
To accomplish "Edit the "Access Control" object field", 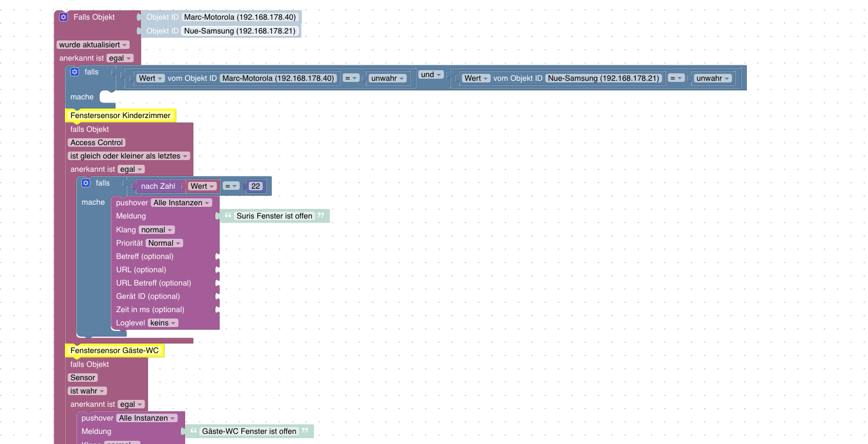I will click(x=97, y=143).
